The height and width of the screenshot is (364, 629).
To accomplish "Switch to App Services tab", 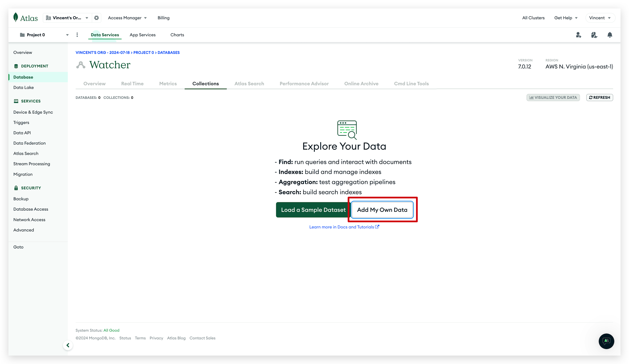I will coord(143,35).
